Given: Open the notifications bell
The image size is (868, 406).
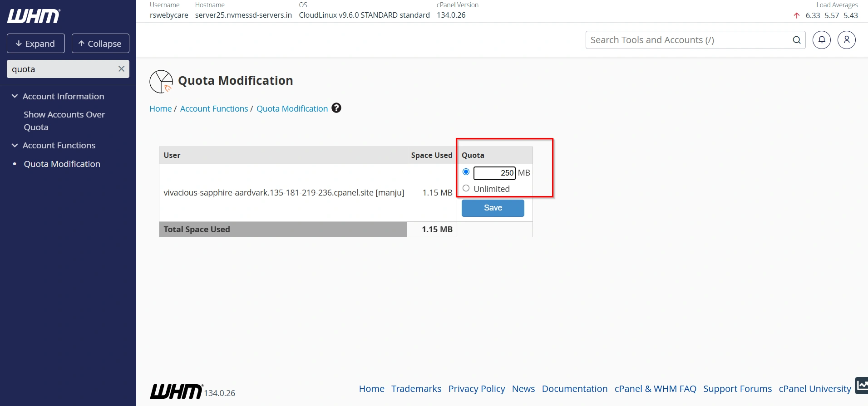Looking at the screenshot, I should [822, 40].
